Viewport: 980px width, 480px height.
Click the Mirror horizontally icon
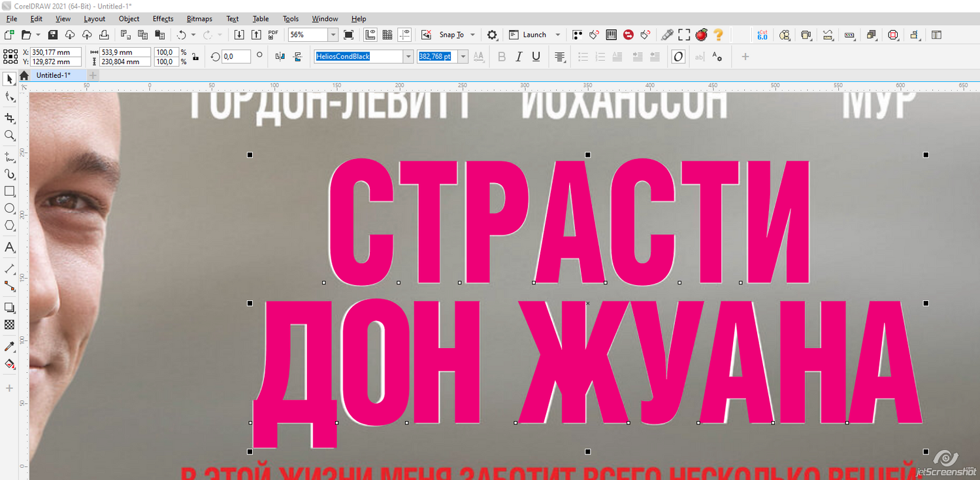[x=280, y=57]
